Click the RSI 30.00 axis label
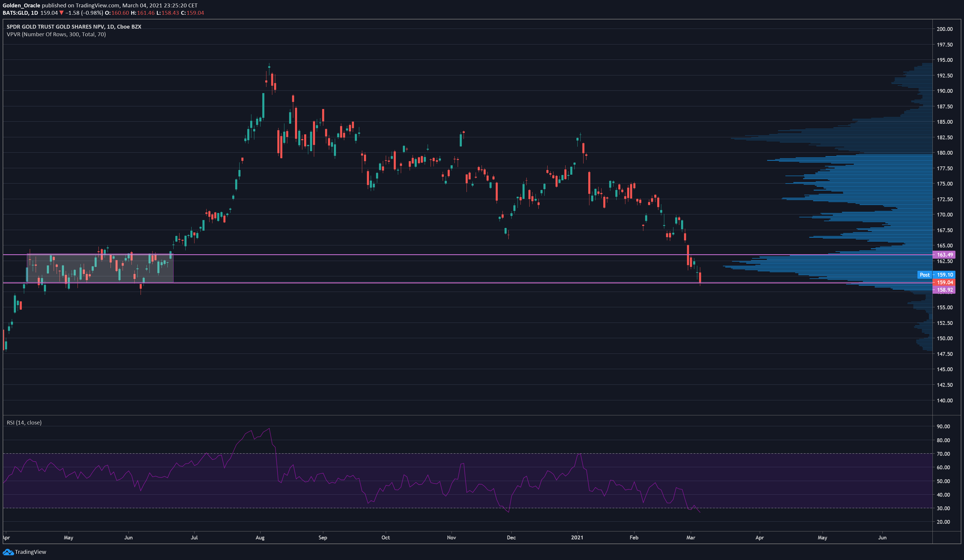Image resolution: width=964 pixels, height=560 pixels. tap(943, 508)
